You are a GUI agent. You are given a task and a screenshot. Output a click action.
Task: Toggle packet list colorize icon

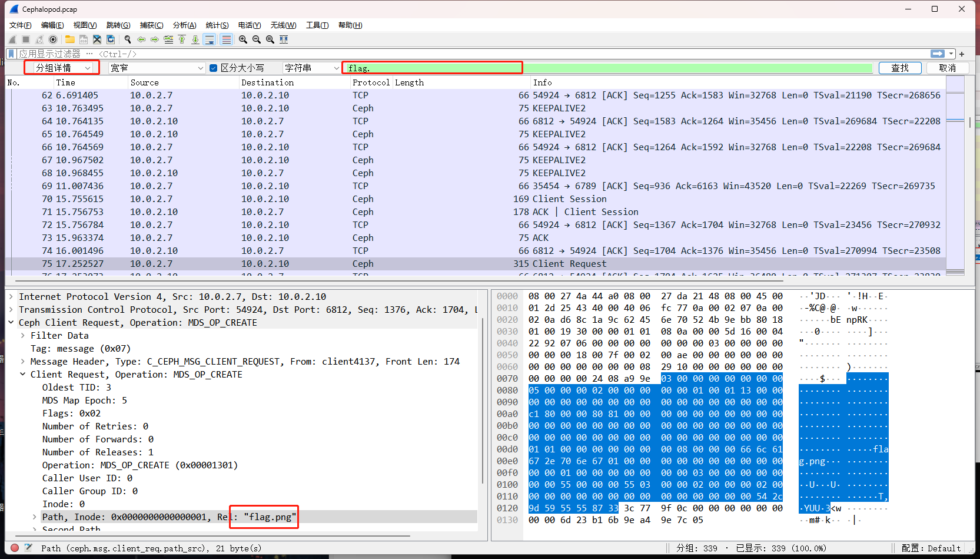click(226, 39)
